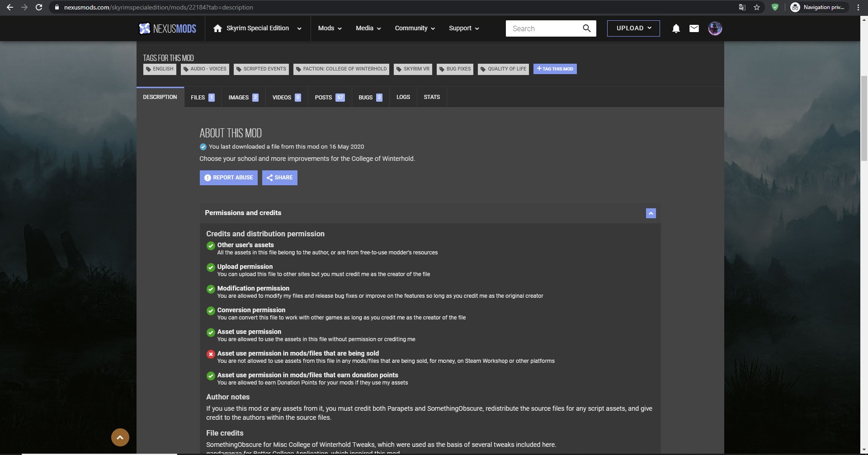This screenshot has height=455, width=868.
Task: Click the site padlock icon
Action: (x=57, y=7)
